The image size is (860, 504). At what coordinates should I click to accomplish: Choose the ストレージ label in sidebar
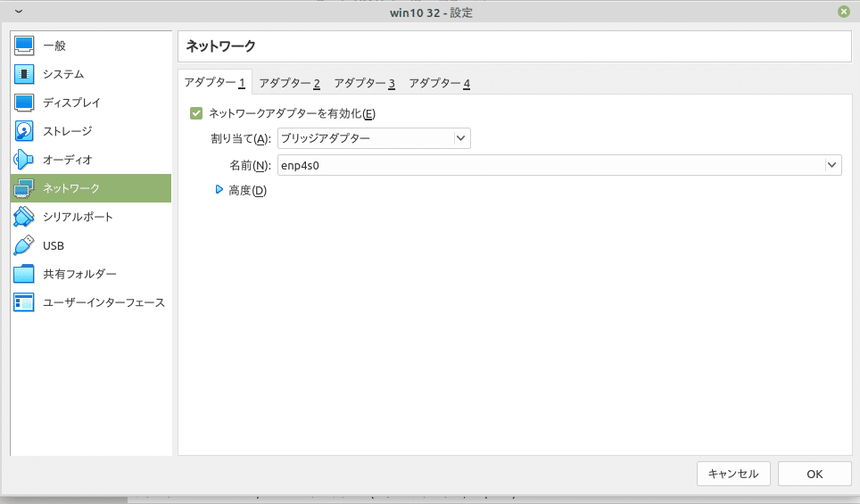click(x=68, y=131)
